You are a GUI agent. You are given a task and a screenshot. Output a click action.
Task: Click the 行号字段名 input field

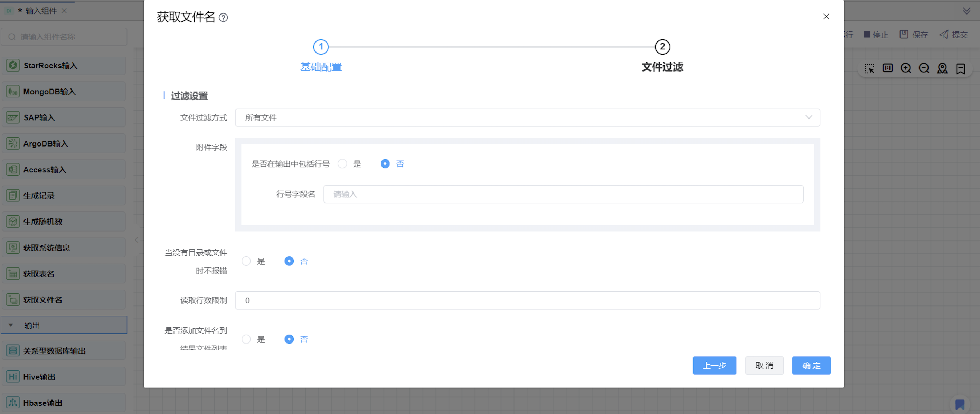click(563, 194)
